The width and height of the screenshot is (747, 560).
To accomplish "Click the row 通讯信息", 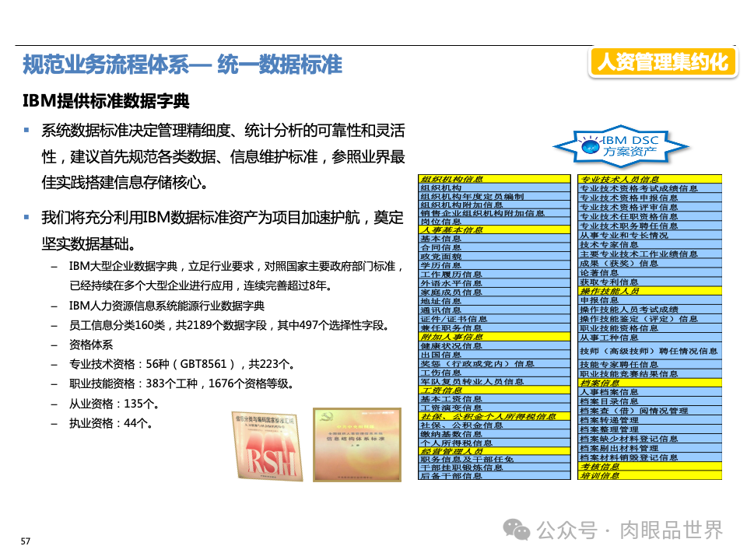I will 494,310.
